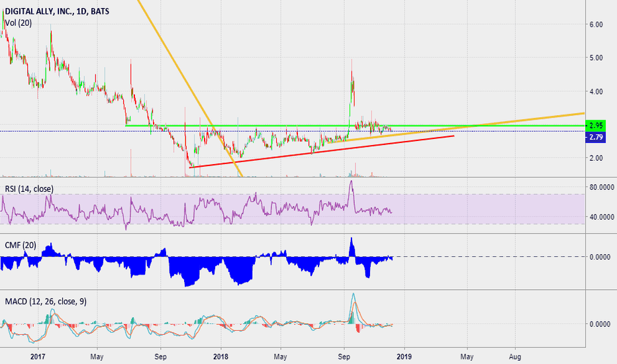Select the rising orange trendline toward 2019
617x364 pixels.
(x=455, y=128)
